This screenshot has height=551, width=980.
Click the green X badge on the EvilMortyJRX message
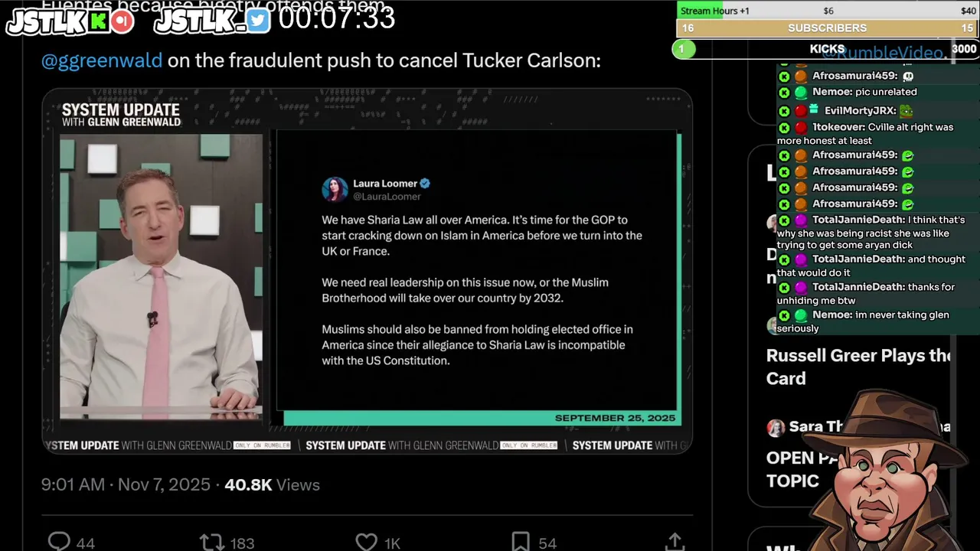(x=784, y=112)
